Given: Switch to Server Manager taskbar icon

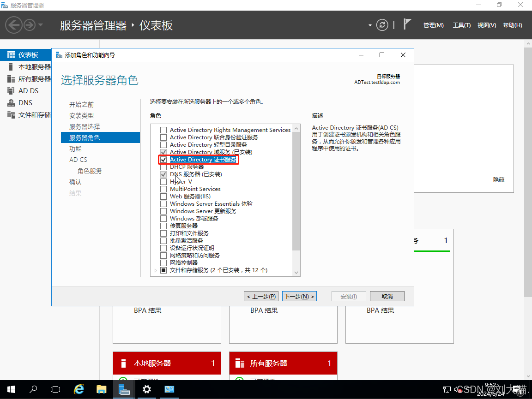Looking at the screenshot, I should point(124,389).
